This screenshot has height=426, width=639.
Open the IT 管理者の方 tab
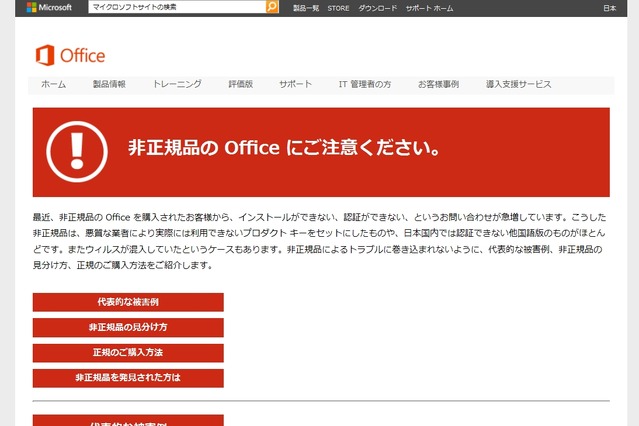click(365, 84)
